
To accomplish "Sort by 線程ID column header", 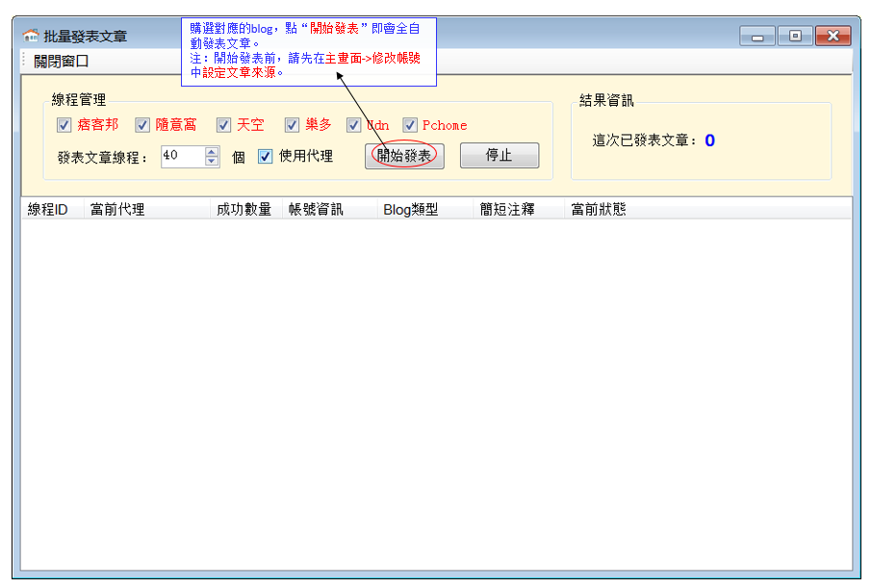I will click(47, 209).
